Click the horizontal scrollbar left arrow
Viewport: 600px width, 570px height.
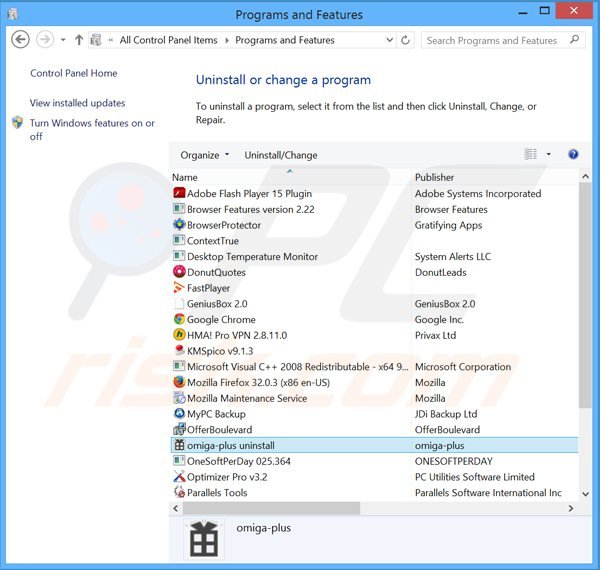(176, 508)
